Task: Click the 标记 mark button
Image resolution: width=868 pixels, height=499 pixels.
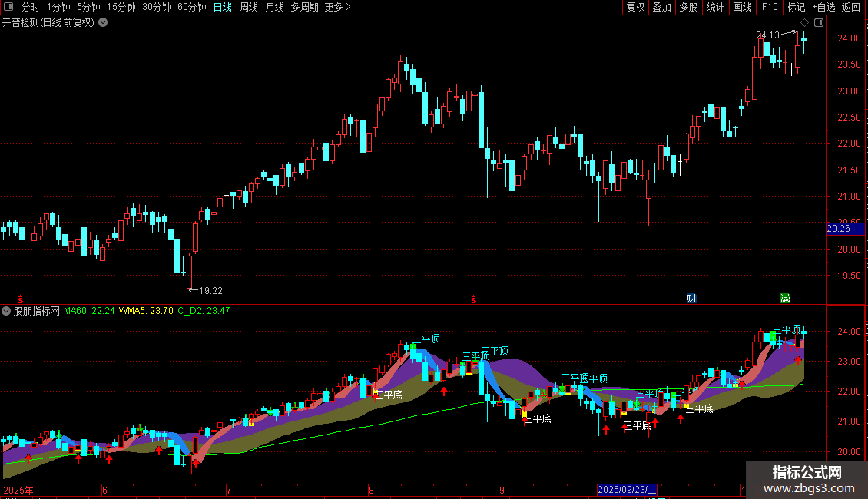Action: coord(796,7)
